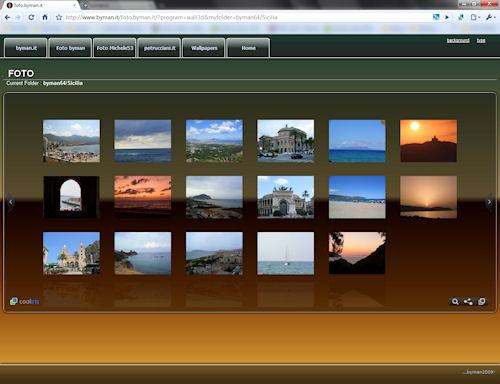Go to the Home tab

pyautogui.click(x=248, y=48)
